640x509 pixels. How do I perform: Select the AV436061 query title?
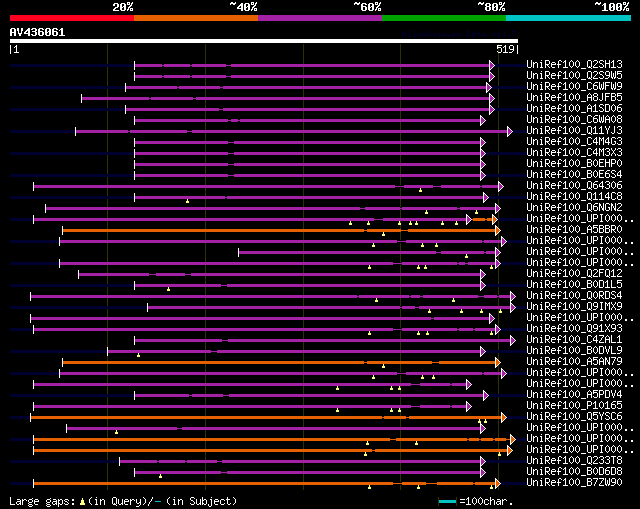[x=37, y=32]
